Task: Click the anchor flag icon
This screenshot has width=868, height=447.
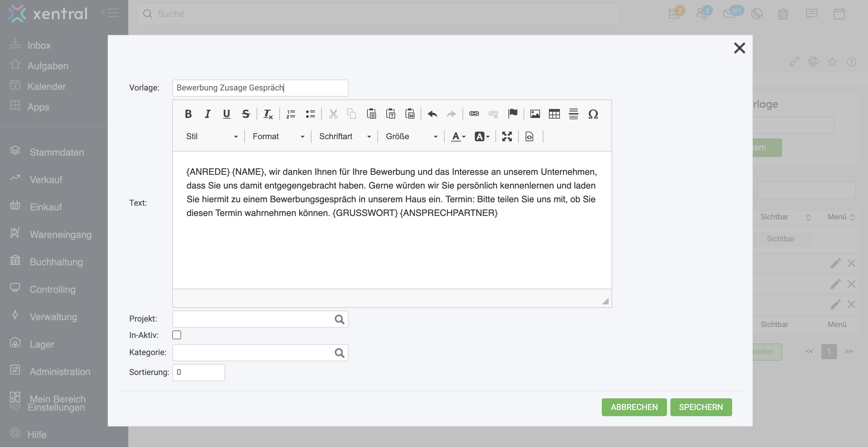Action: [513, 113]
